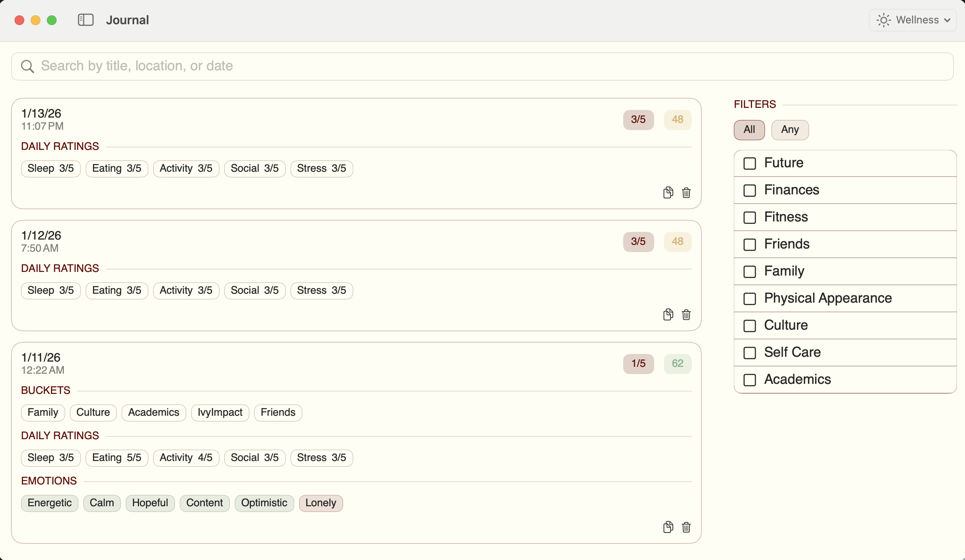The image size is (965, 560).
Task: Delete the 1/13/26 journal entry
Action: click(686, 193)
